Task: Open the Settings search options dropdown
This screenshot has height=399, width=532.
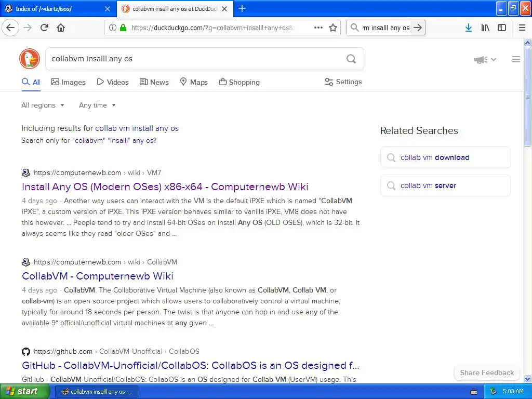Action: [343, 82]
